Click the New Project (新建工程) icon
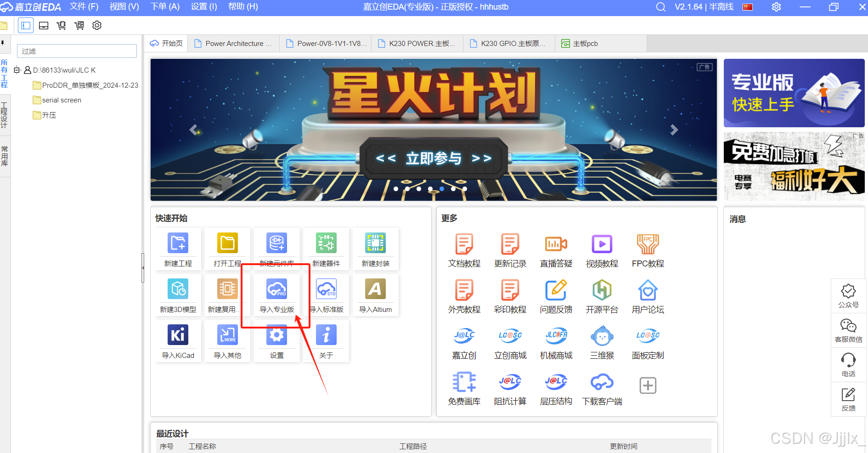This screenshot has height=453, width=868. click(x=178, y=243)
